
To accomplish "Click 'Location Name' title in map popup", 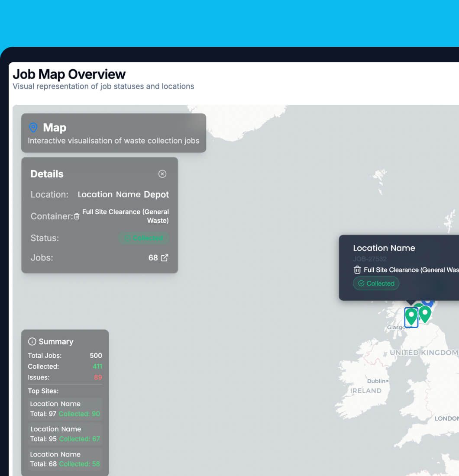I will [384, 248].
